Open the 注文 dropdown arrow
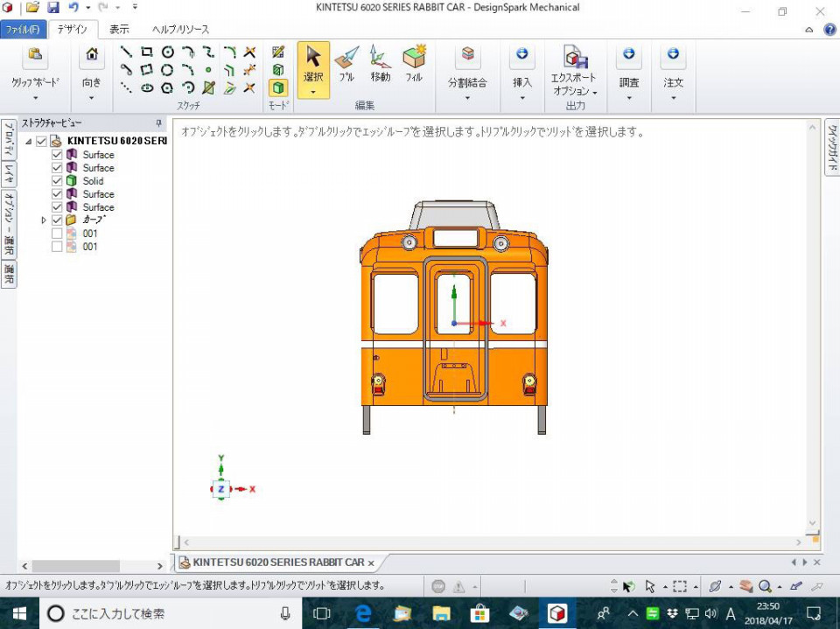 pyautogui.click(x=674, y=98)
